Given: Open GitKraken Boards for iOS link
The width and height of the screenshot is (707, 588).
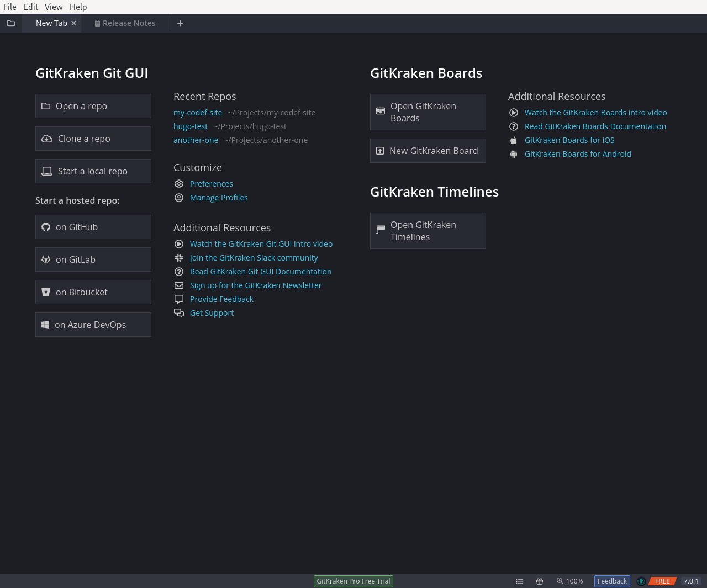Looking at the screenshot, I should pyautogui.click(x=569, y=140).
